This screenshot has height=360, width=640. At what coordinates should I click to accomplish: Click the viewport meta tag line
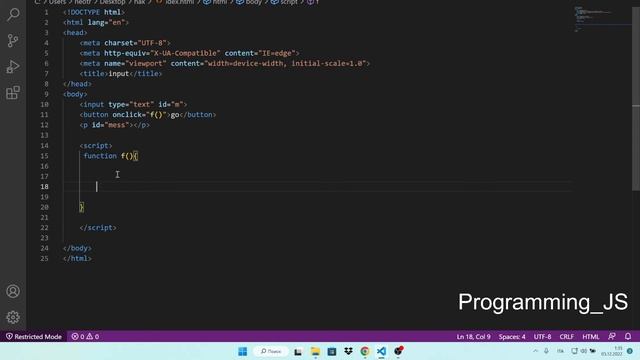click(224, 63)
